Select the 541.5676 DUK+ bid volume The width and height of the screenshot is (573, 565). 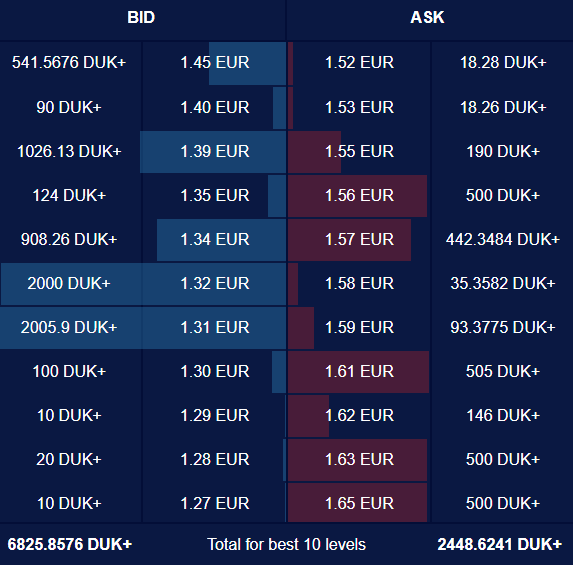(69, 62)
